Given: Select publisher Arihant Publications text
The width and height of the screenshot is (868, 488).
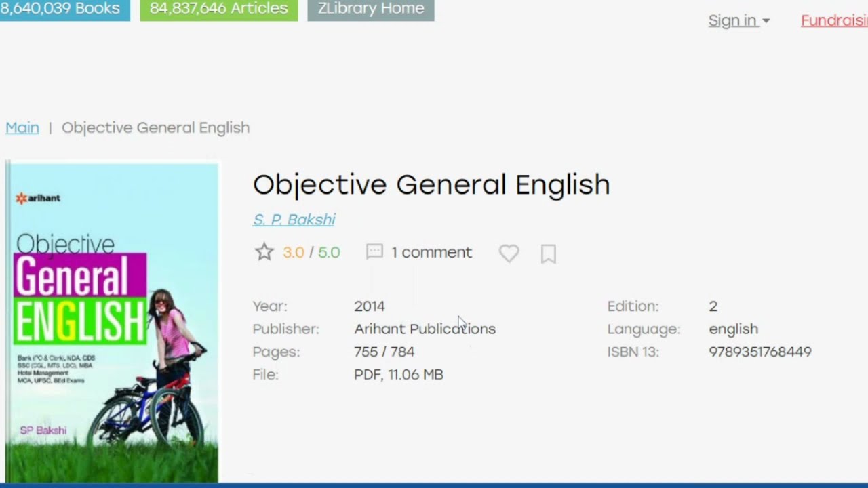Looking at the screenshot, I should (425, 329).
